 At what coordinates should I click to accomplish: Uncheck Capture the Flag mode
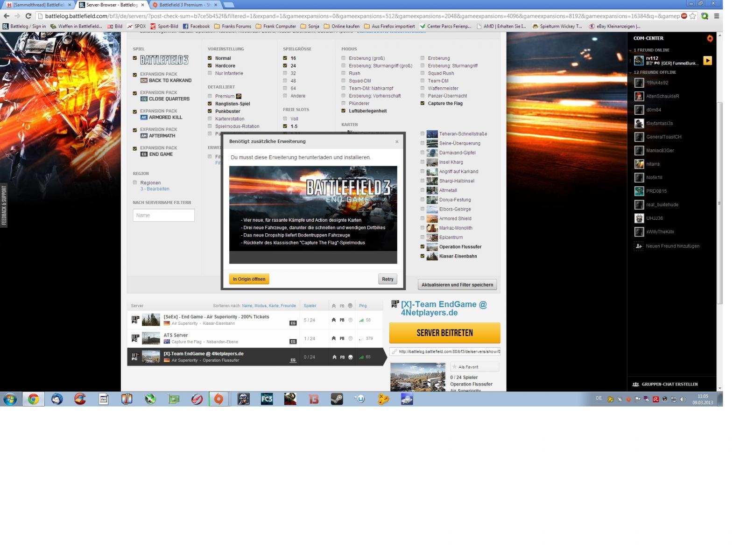tap(423, 103)
